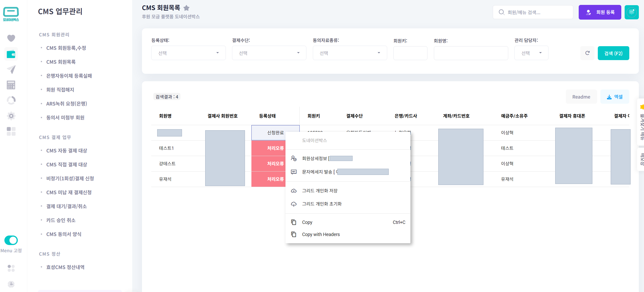Click the 유재석 member name cell
The height and width of the screenshot is (292, 644).
[x=165, y=179]
